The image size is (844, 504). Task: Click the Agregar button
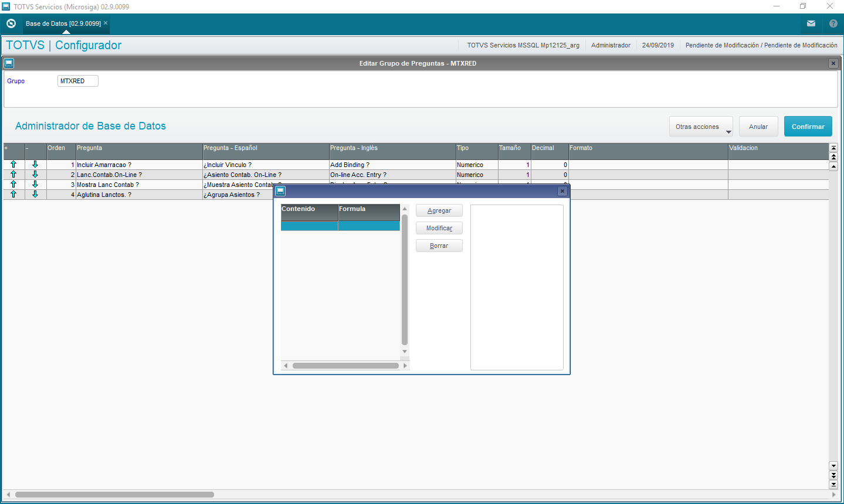439,210
